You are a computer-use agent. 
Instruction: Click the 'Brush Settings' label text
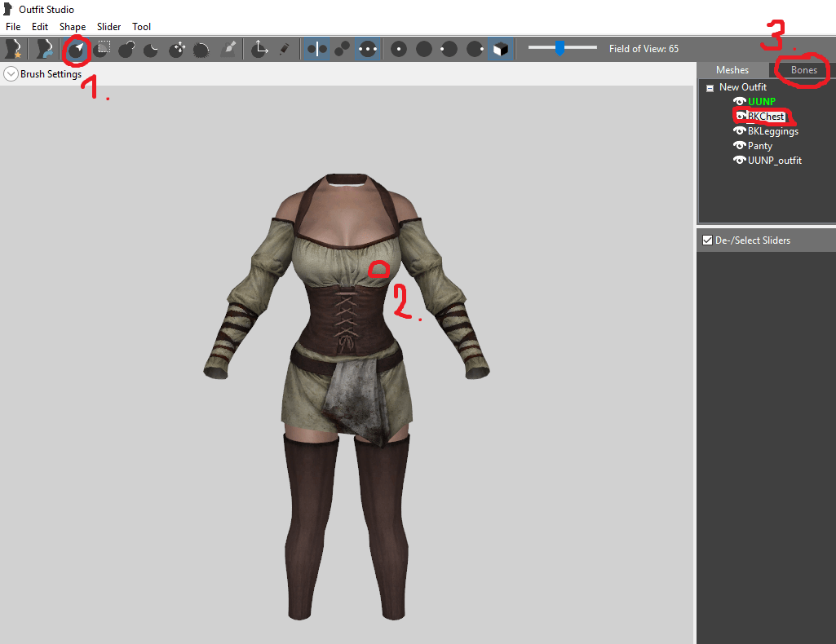click(x=51, y=74)
